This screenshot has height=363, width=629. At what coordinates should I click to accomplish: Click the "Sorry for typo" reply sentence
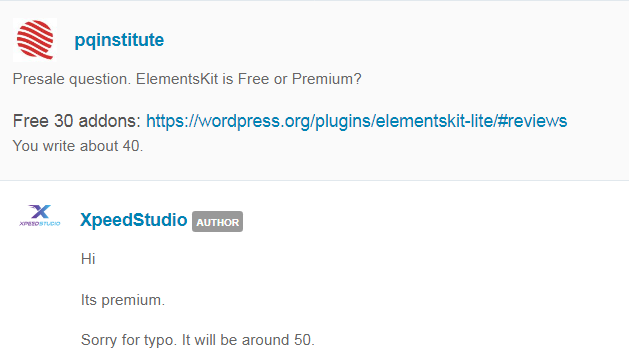coord(198,340)
